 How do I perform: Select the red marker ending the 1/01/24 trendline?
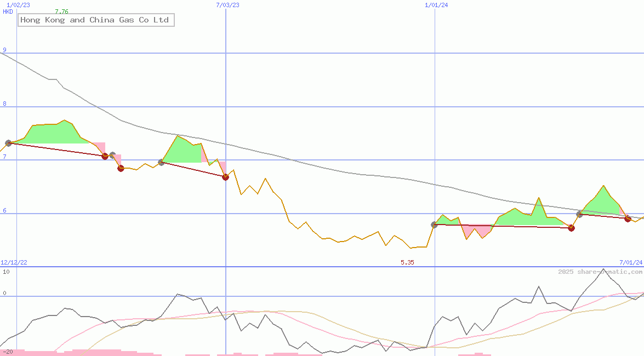[572, 228]
